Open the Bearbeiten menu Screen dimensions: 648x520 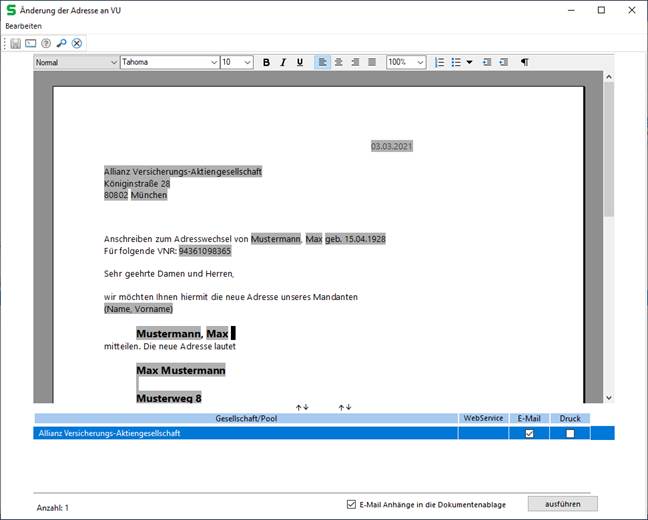[x=24, y=25]
